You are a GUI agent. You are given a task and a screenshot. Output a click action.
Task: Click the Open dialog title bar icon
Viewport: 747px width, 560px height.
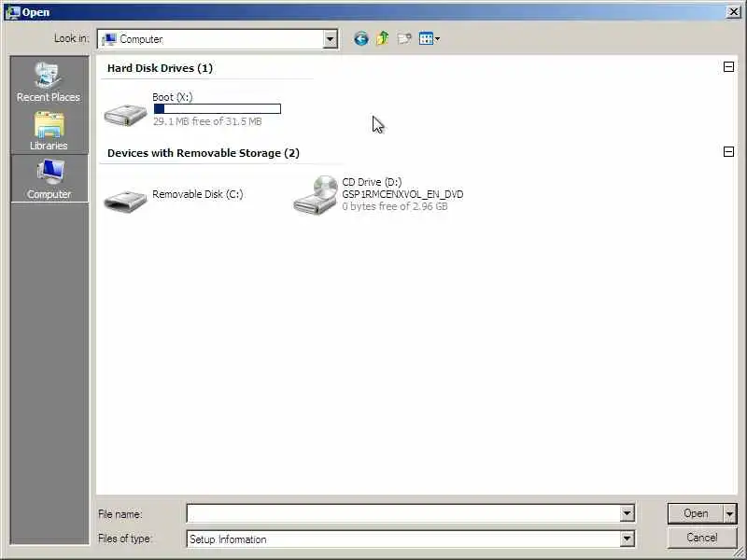12,12
